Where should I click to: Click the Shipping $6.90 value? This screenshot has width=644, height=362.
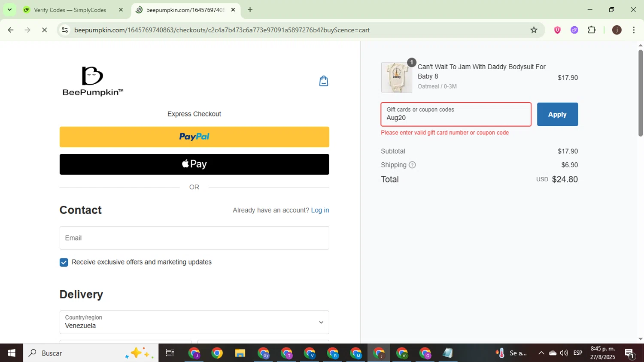tap(570, 165)
